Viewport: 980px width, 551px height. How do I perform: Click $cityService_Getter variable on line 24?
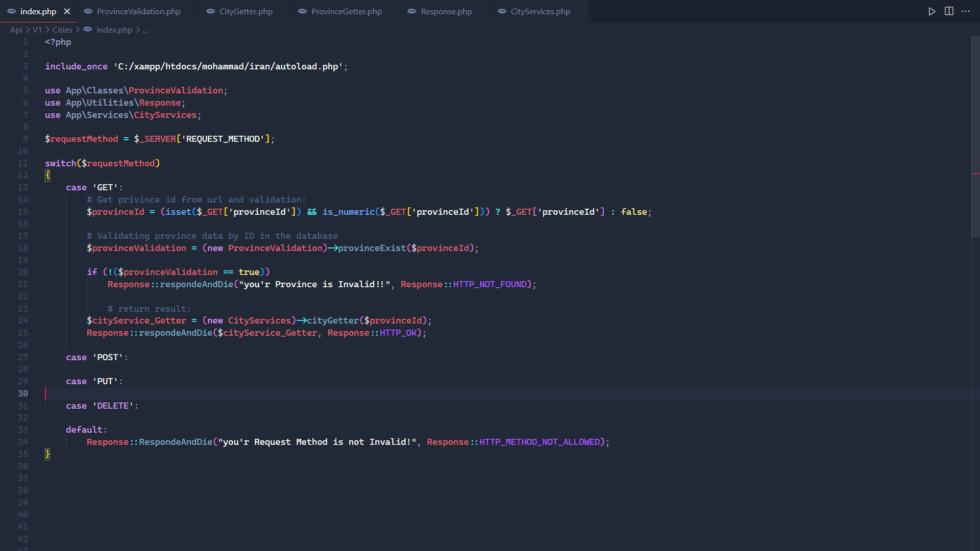136,320
